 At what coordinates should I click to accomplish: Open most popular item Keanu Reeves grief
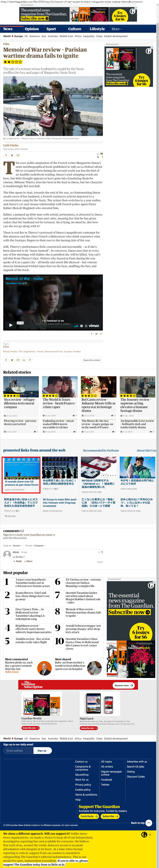[32, 596]
